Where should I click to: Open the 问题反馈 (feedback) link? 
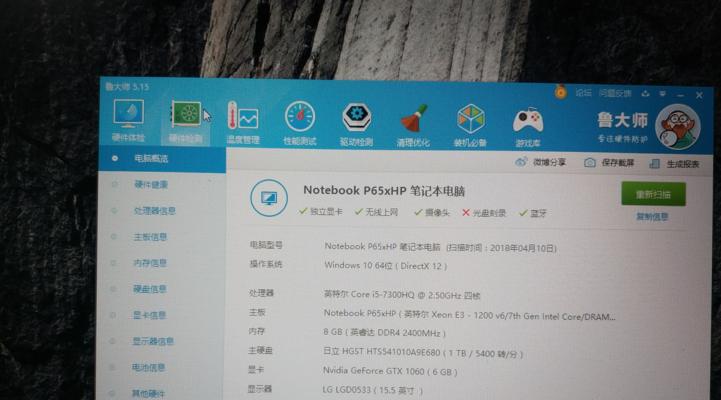tap(615, 93)
